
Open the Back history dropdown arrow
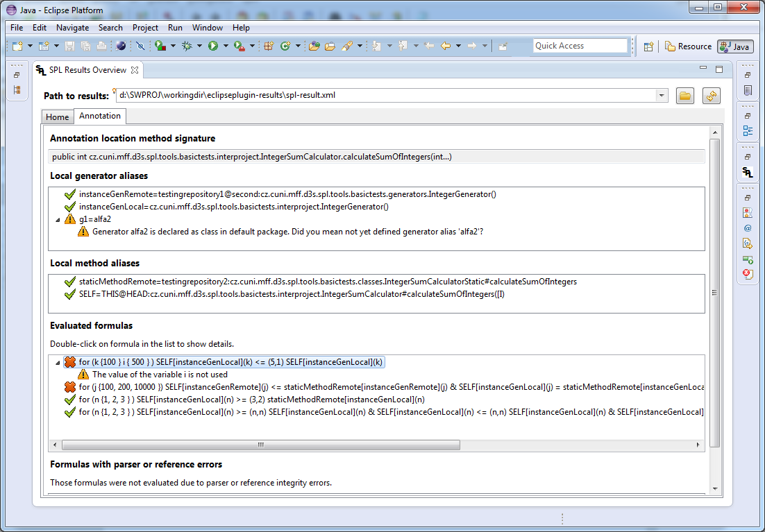click(x=459, y=46)
